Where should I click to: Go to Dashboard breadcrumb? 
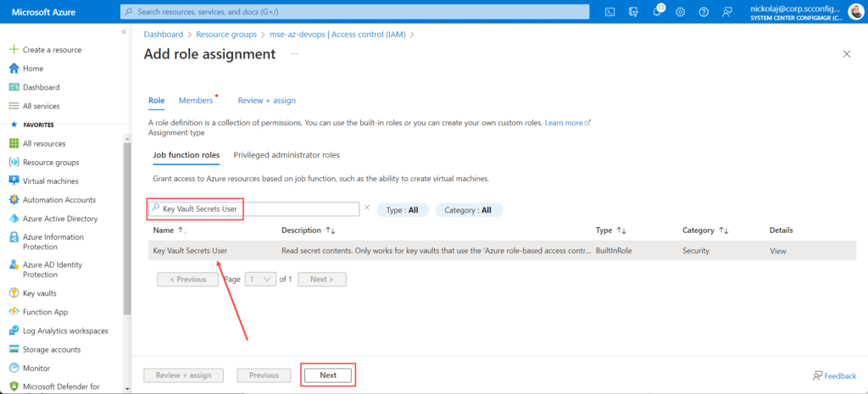pos(164,34)
